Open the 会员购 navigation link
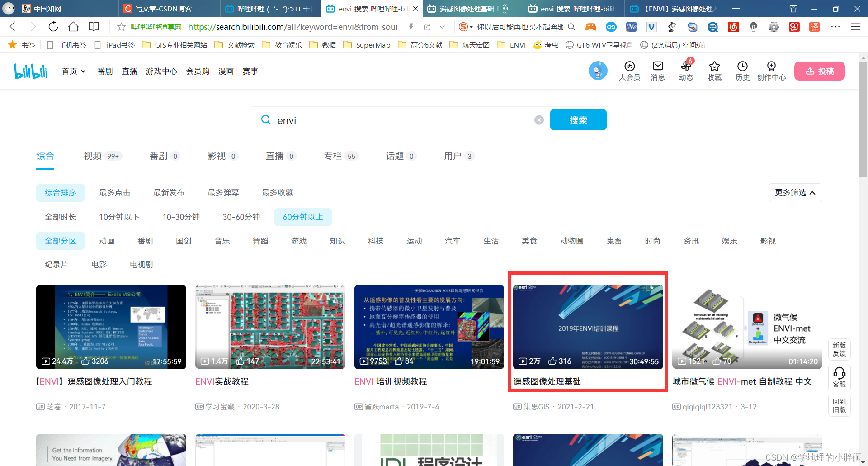The width and height of the screenshot is (868, 466). 198,71
